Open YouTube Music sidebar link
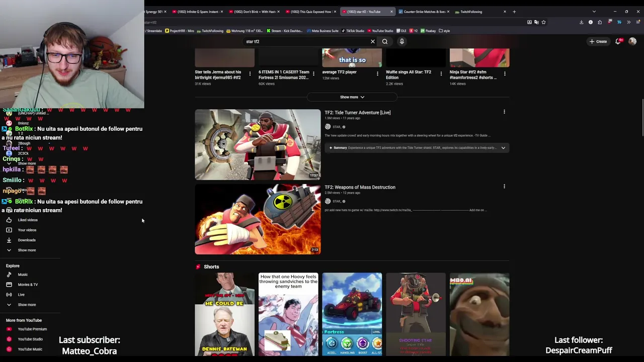The width and height of the screenshot is (644, 362). 30,349
